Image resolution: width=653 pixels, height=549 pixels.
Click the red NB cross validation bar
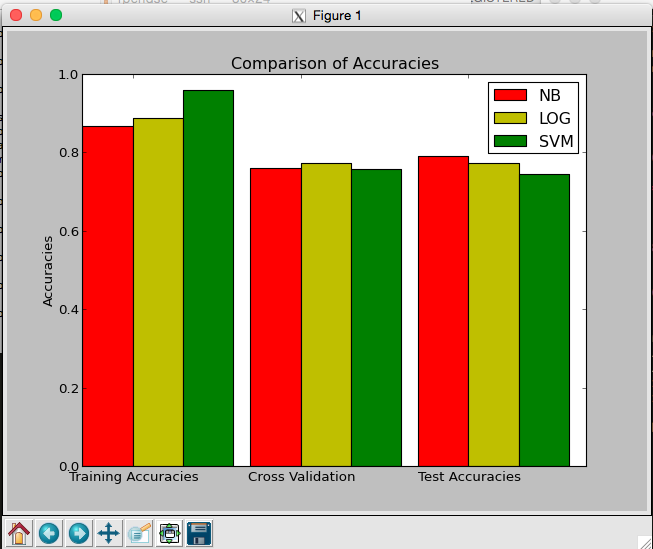coord(276,317)
